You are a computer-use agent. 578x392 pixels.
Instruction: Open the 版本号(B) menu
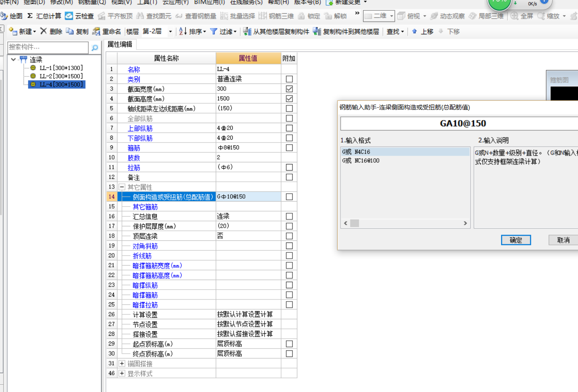(307, 2)
